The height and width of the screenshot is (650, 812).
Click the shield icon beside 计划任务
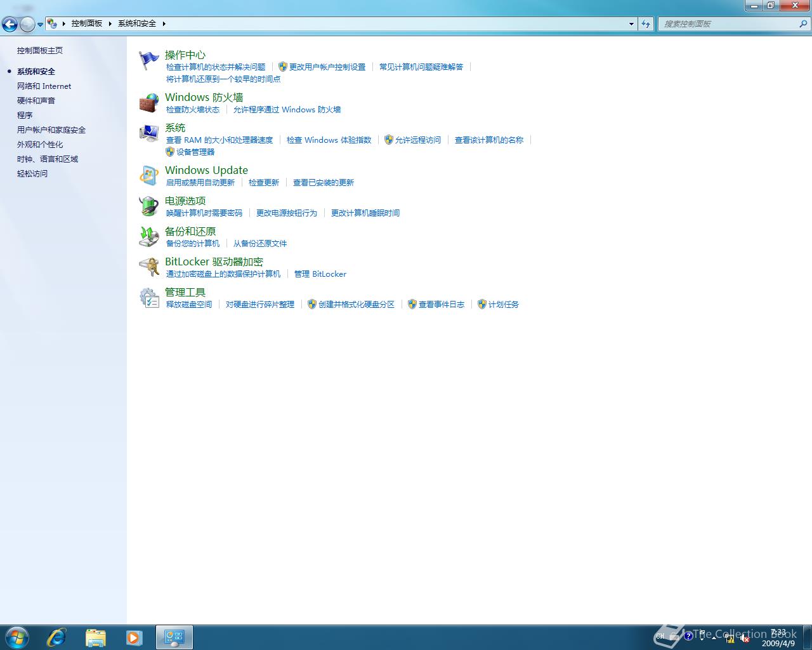(x=481, y=304)
